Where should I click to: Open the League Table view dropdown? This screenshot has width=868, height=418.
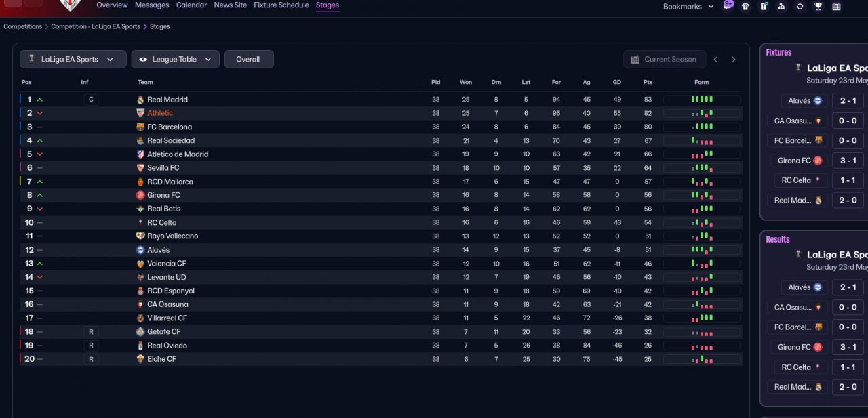(x=176, y=59)
